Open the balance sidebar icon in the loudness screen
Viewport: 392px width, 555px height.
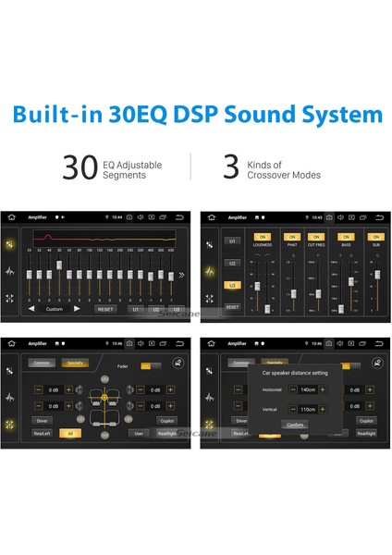(210, 299)
